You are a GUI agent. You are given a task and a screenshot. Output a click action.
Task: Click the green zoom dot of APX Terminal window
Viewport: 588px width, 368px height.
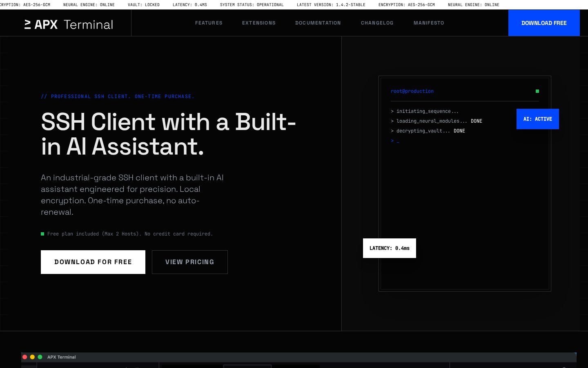(x=40, y=357)
